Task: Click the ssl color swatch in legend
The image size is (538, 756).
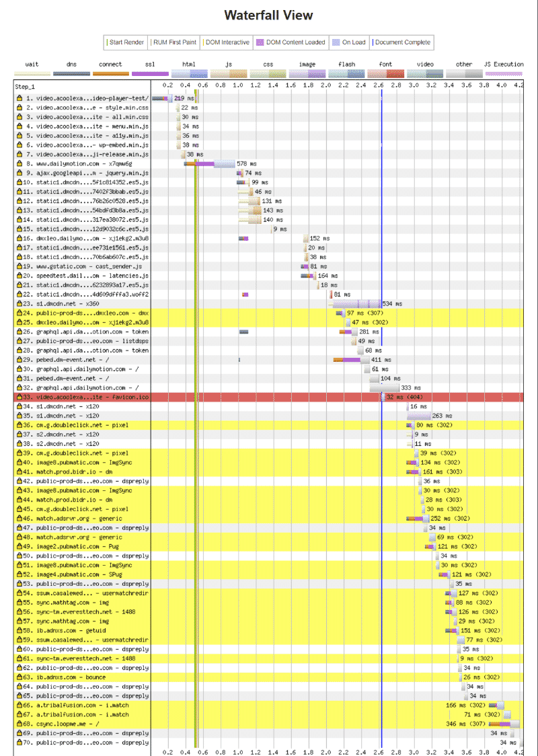Action: click(150, 73)
